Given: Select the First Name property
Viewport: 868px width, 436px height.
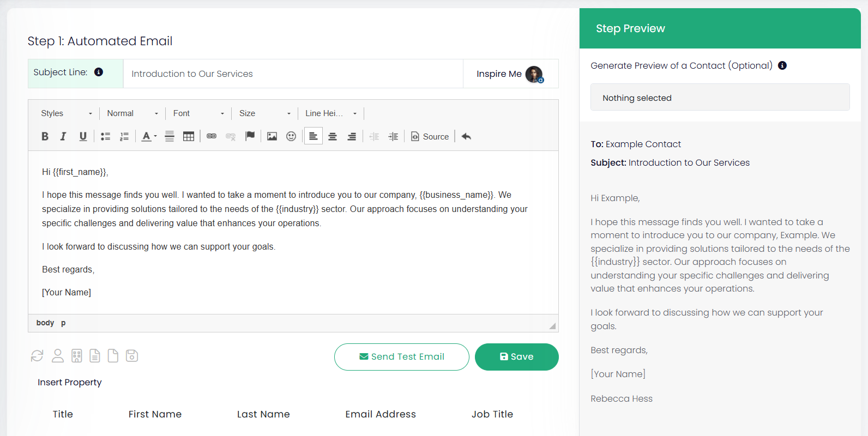Looking at the screenshot, I should (x=155, y=414).
